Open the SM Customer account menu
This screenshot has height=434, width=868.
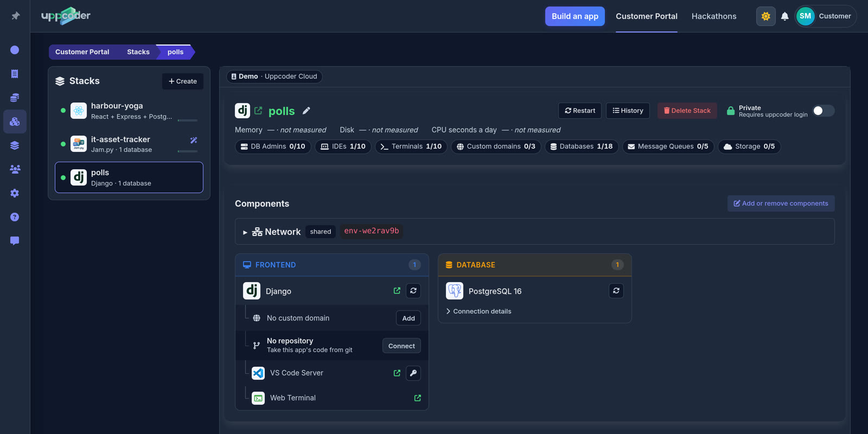coord(825,16)
